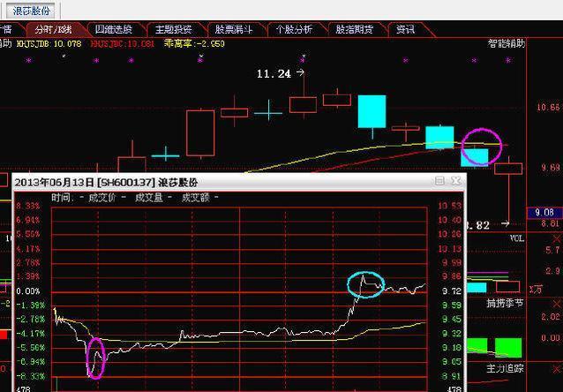Viewport: 563px width, 392px height.
Task: Click the 主力追踪 indicator title
Action: 505,369
